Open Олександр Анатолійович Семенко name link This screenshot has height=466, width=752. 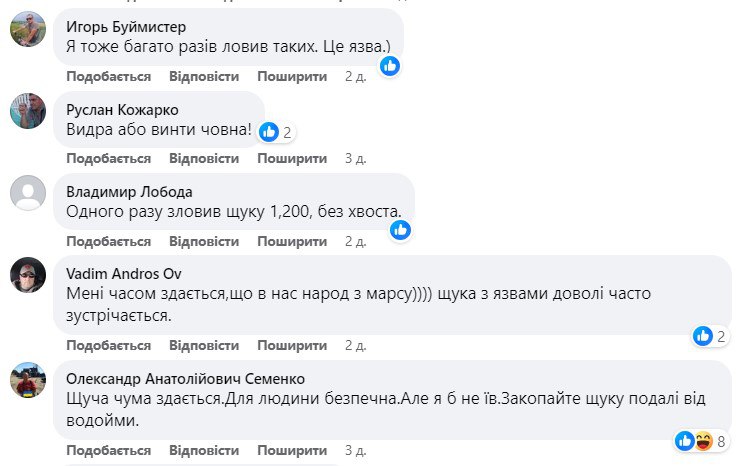[x=185, y=378]
